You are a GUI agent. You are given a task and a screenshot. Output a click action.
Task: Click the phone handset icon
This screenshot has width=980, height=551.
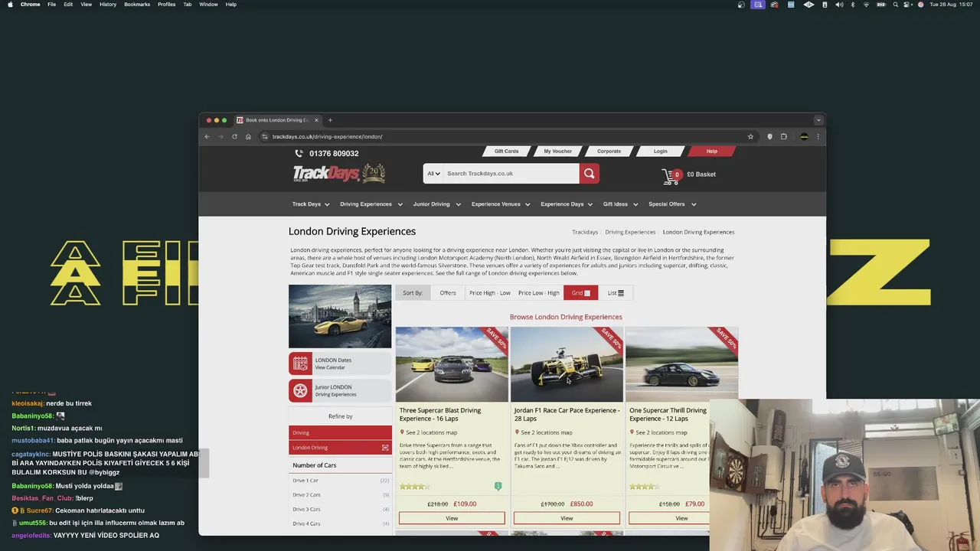(299, 153)
